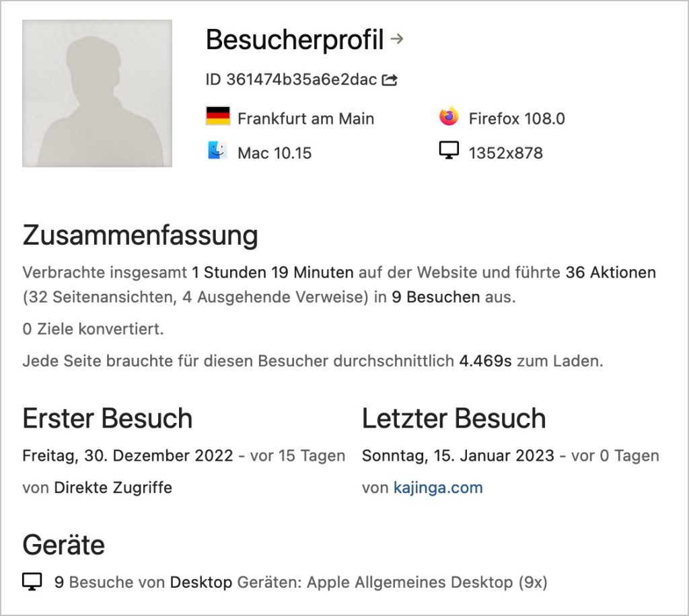The height and width of the screenshot is (616, 689).
Task: Click the Letzter Besuch heading
Action: pyautogui.click(x=454, y=418)
